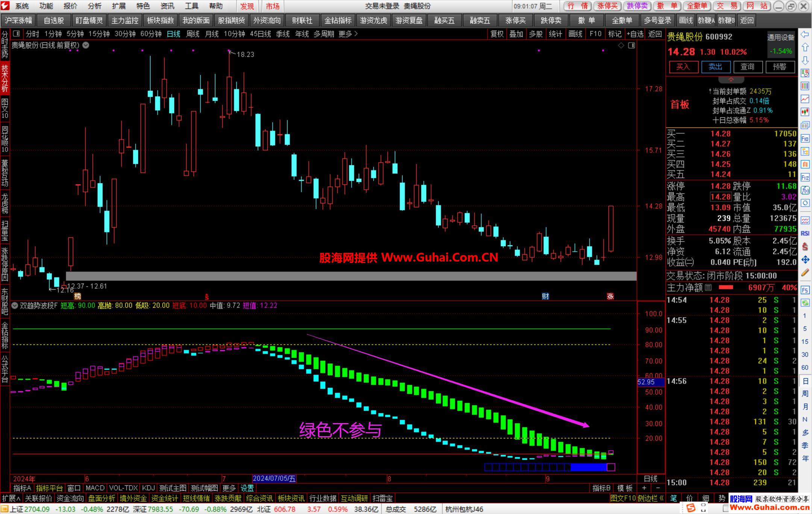Click the blue filled signal bar in indicator panel
812x514 pixels.
pos(589,467)
